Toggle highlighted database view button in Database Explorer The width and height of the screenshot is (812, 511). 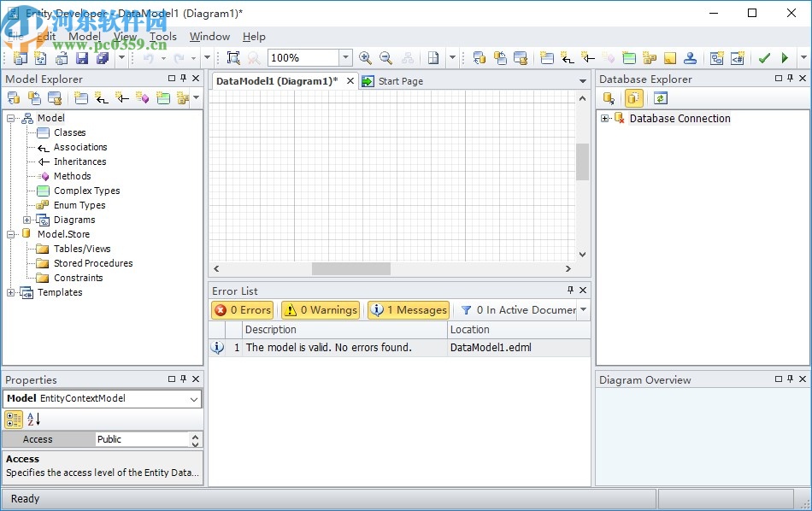point(634,98)
